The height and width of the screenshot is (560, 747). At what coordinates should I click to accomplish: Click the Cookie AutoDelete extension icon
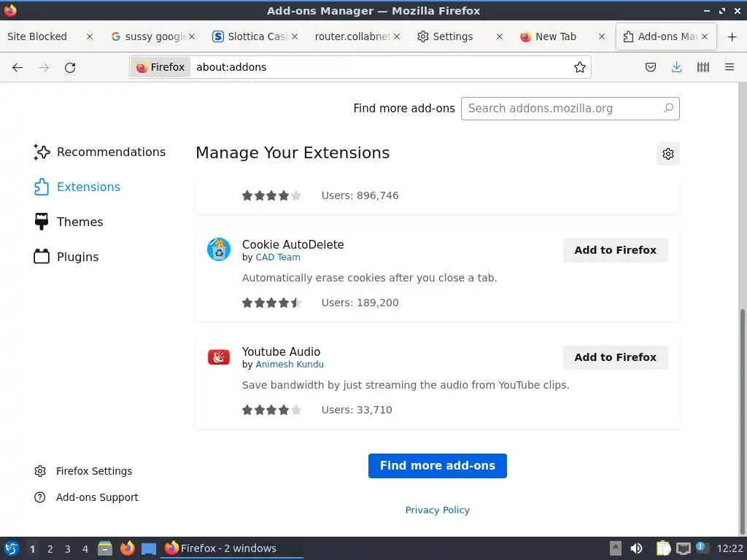(x=219, y=249)
